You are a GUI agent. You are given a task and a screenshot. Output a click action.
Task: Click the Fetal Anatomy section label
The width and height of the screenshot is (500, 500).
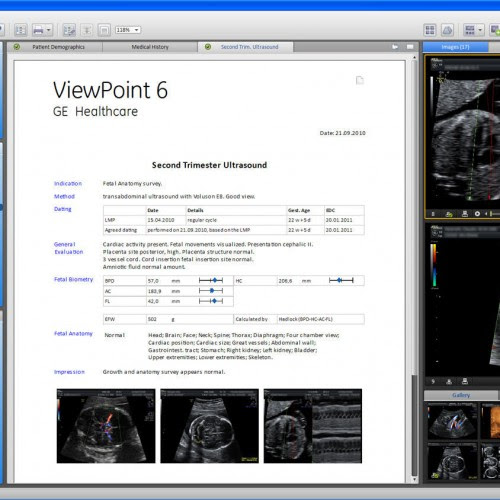click(73, 333)
